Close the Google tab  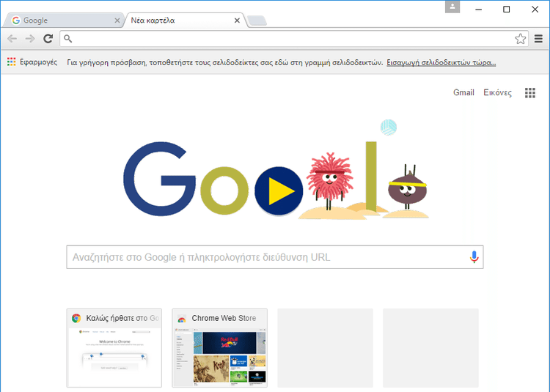[117, 21]
